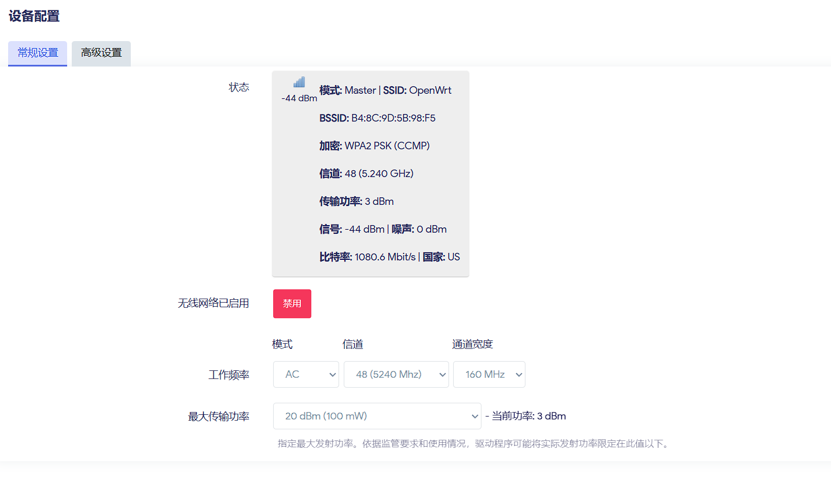Click the 当前功率 3 dBm text
The height and width of the screenshot is (504, 831).
point(528,416)
